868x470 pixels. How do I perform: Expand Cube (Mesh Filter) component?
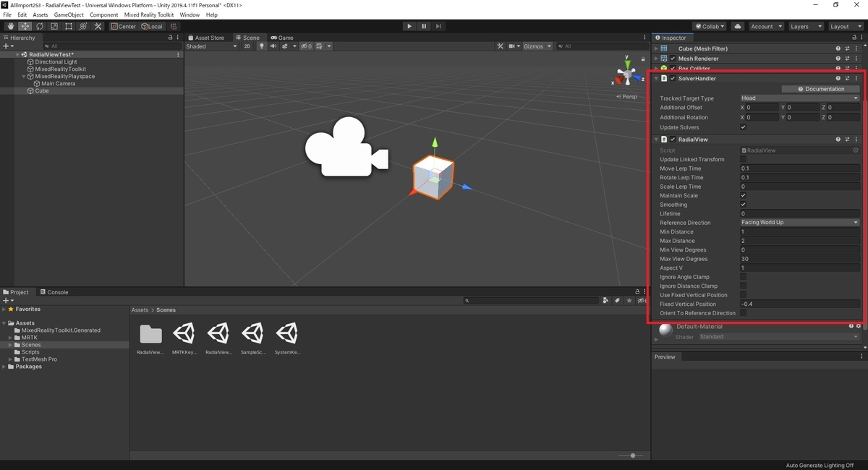click(x=656, y=48)
